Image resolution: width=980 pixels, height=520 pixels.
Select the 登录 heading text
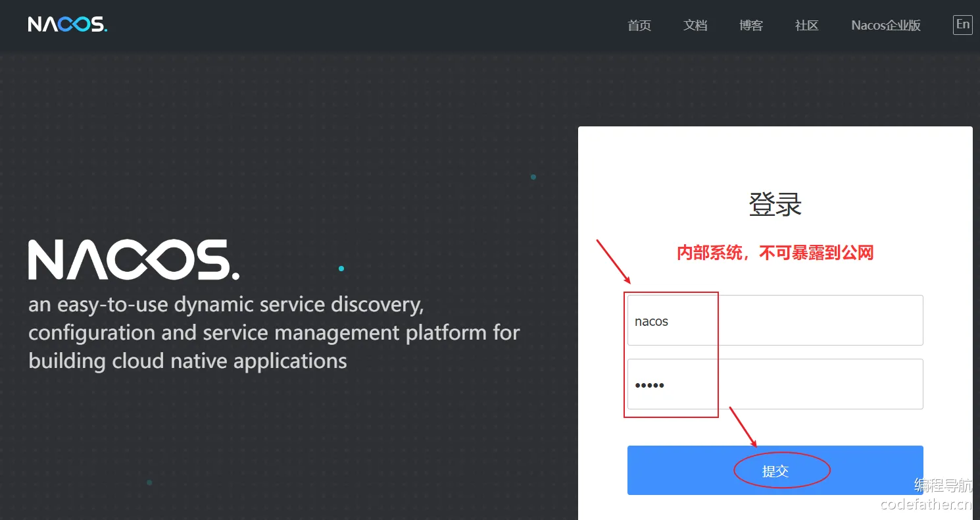pyautogui.click(x=775, y=205)
